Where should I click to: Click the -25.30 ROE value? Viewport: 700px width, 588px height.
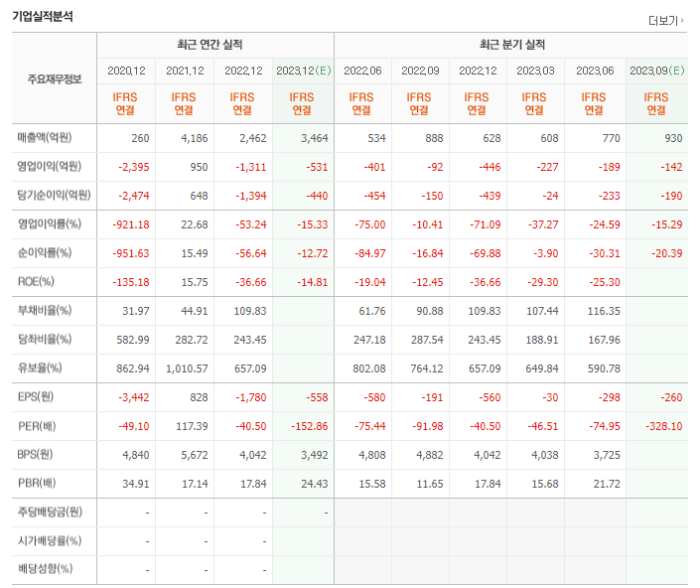[x=605, y=282]
